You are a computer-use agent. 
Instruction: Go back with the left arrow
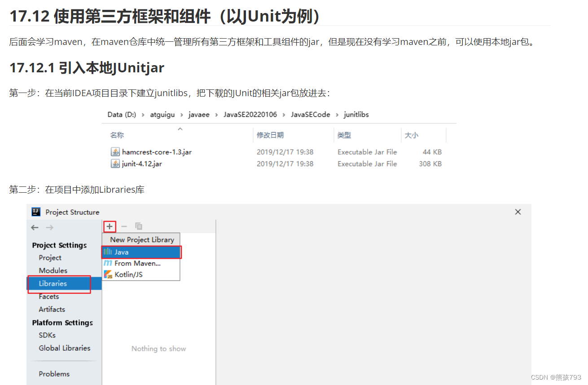click(x=35, y=227)
